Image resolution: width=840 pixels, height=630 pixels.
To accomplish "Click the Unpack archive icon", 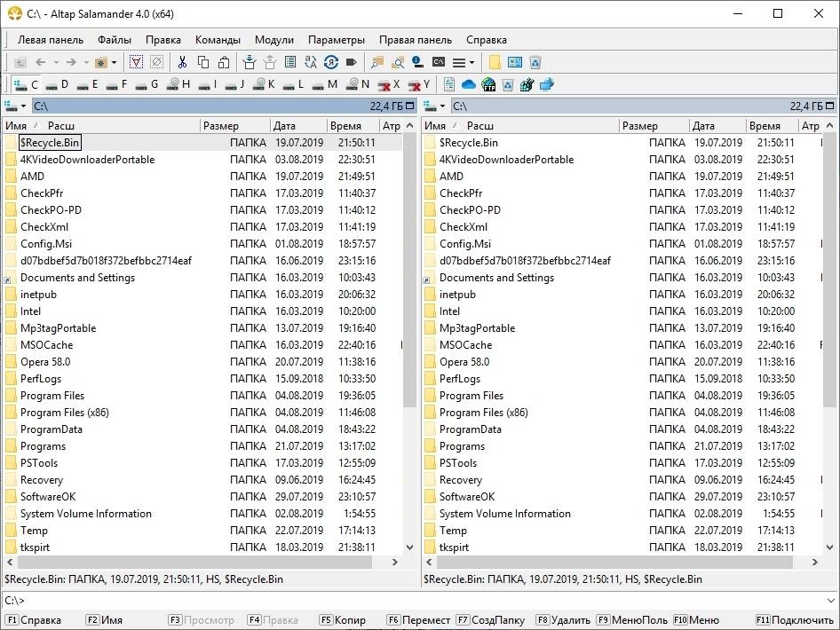I will (x=270, y=63).
